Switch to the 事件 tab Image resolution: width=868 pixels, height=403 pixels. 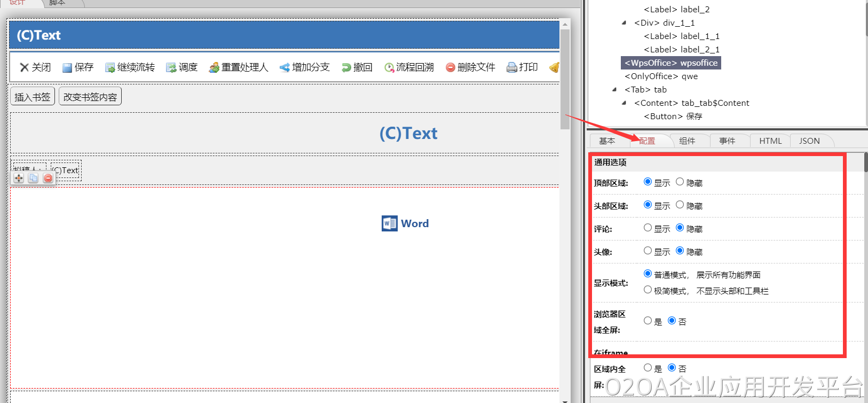coord(727,141)
